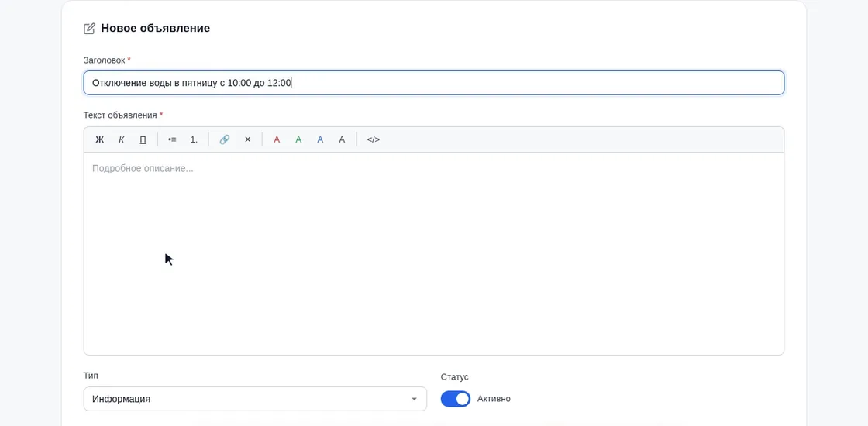Focus the Подробное описание text editor area
The width and height of the screenshot is (868, 426).
433,253
